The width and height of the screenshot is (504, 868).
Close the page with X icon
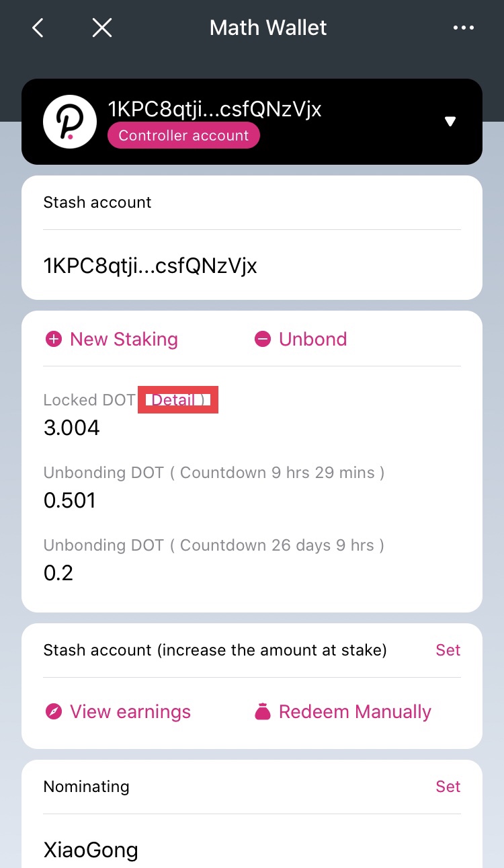[x=101, y=28]
